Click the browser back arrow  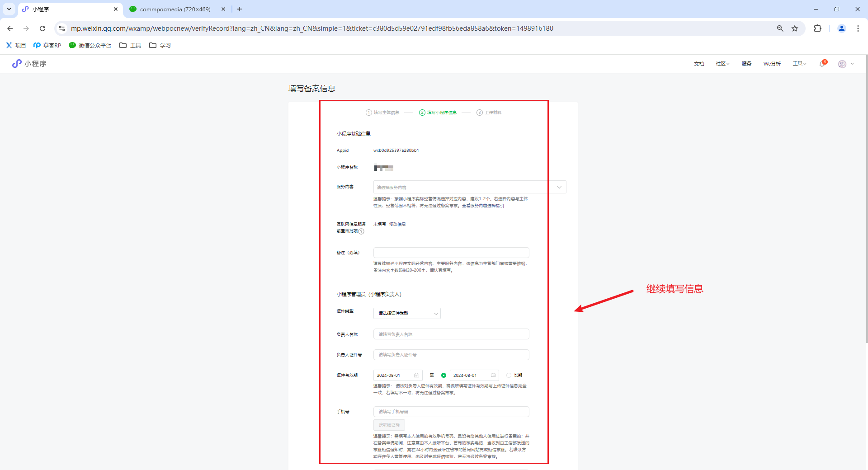[x=10, y=28]
